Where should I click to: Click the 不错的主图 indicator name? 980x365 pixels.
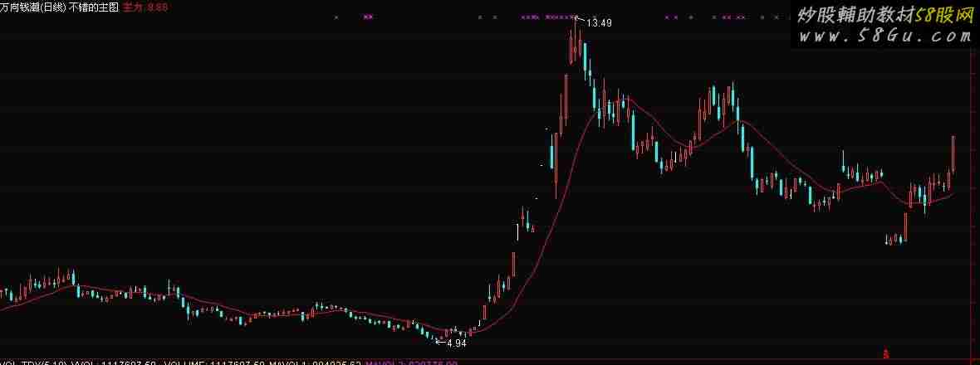(92, 8)
